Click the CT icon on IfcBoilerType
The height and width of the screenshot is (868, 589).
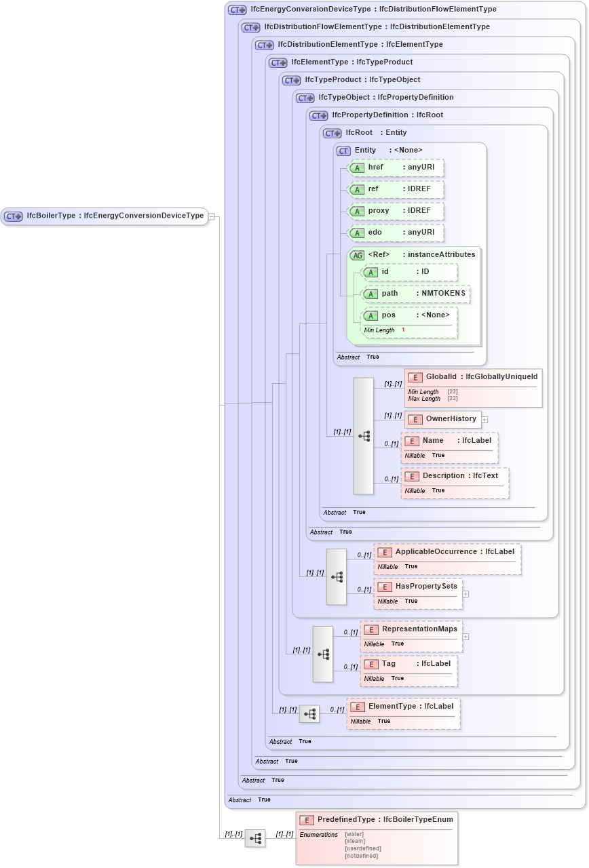click(x=12, y=216)
